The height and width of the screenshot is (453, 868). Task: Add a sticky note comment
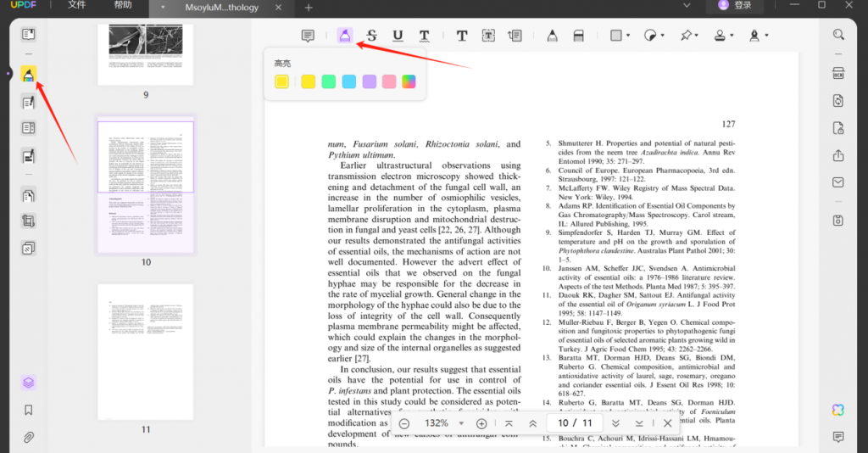(308, 36)
